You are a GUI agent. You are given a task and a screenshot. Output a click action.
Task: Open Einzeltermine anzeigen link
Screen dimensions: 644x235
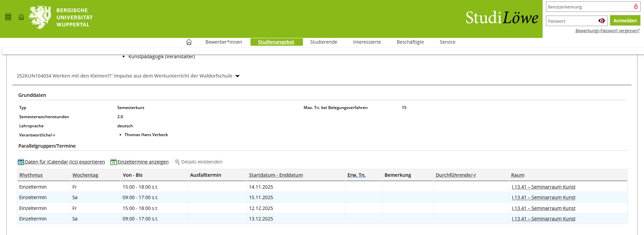pyautogui.click(x=143, y=162)
